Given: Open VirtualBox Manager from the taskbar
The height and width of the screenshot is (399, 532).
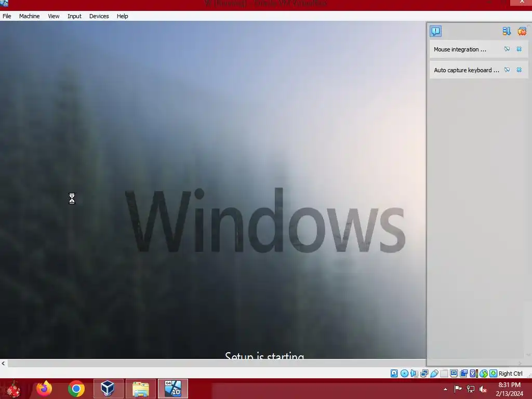Looking at the screenshot, I should click(108, 389).
